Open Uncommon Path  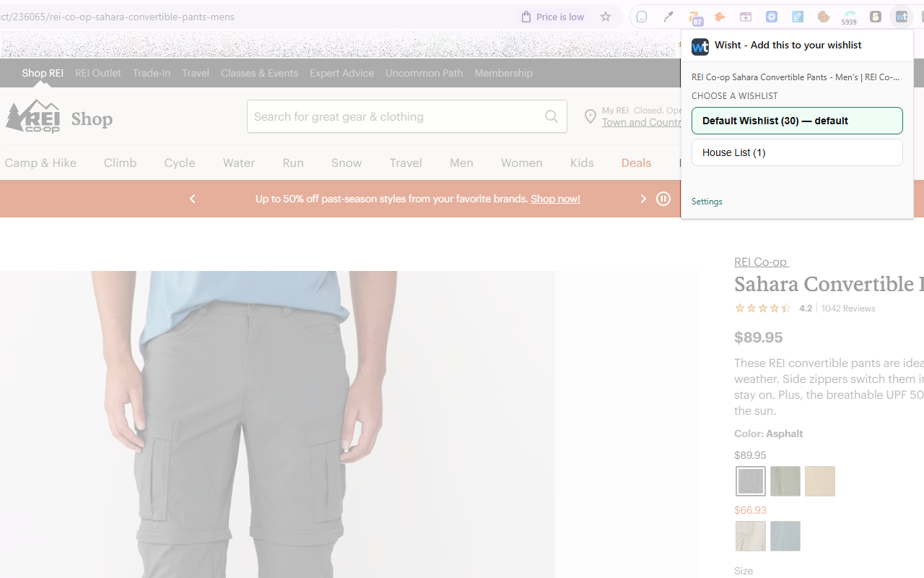pyautogui.click(x=424, y=73)
